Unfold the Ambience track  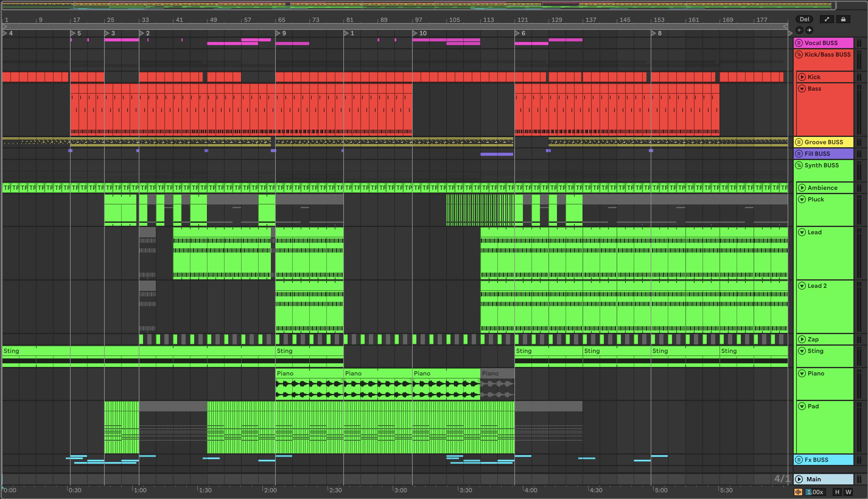(x=802, y=188)
